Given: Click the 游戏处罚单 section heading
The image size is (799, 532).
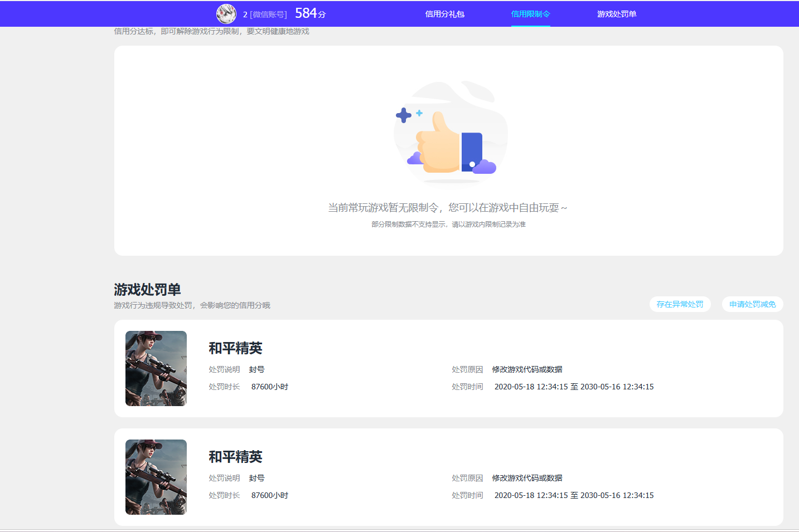Looking at the screenshot, I should pyautogui.click(x=148, y=290).
